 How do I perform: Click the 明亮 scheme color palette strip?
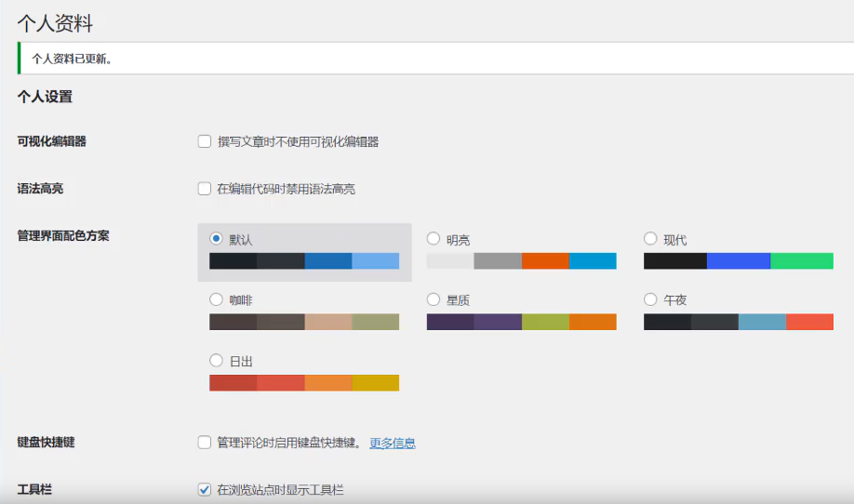tap(522, 260)
